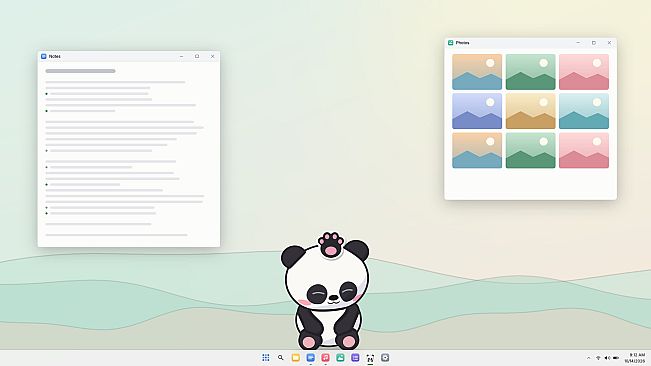This screenshot has height=366, width=651.
Task: Open the gray settings taskbar icon
Action: tap(385, 358)
